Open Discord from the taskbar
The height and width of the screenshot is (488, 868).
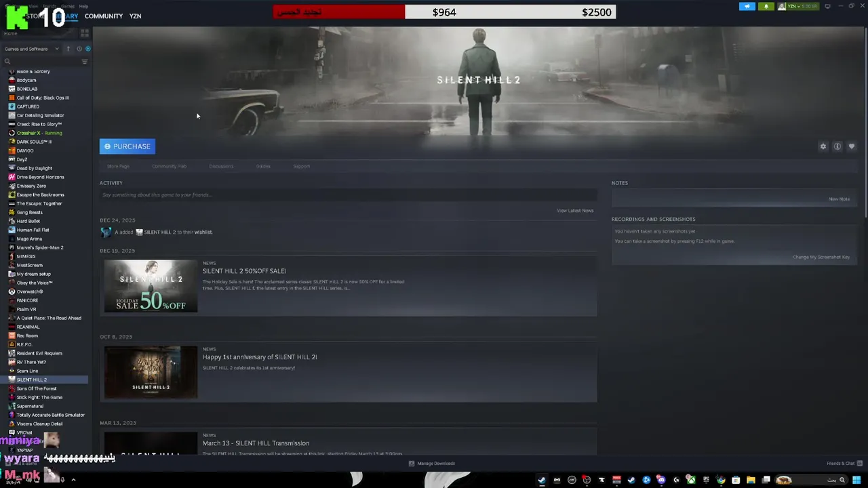coord(661,480)
